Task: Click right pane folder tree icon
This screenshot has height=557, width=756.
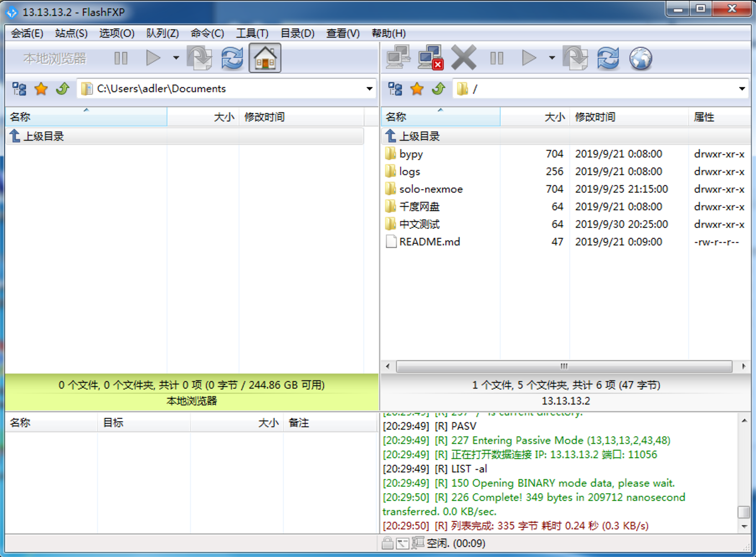Action: [395, 89]
